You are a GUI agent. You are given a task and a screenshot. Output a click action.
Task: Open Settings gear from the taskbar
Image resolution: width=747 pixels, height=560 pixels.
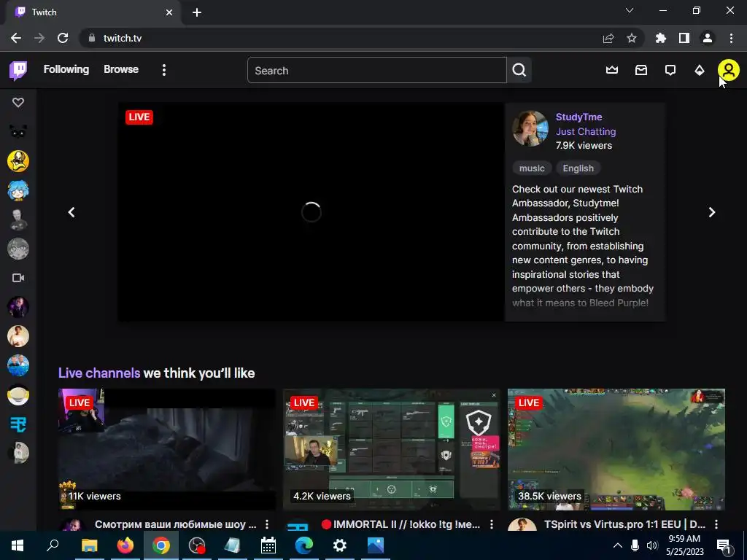[x=340, y=545]
